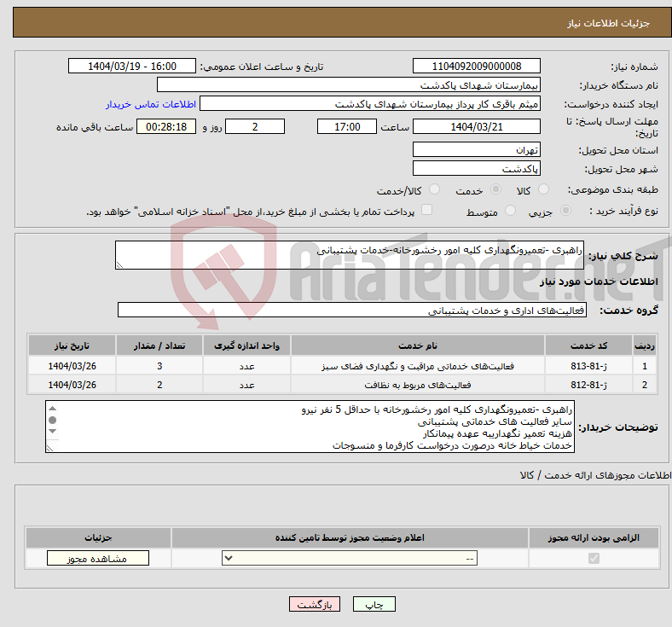Open the اطلاعات تماس خریدار link
The width and height of the screenshot is (672, 627).
151,104
